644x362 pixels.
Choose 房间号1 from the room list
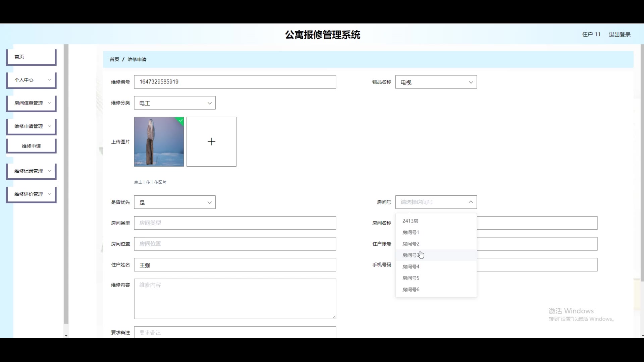click(x=436, y=232)
